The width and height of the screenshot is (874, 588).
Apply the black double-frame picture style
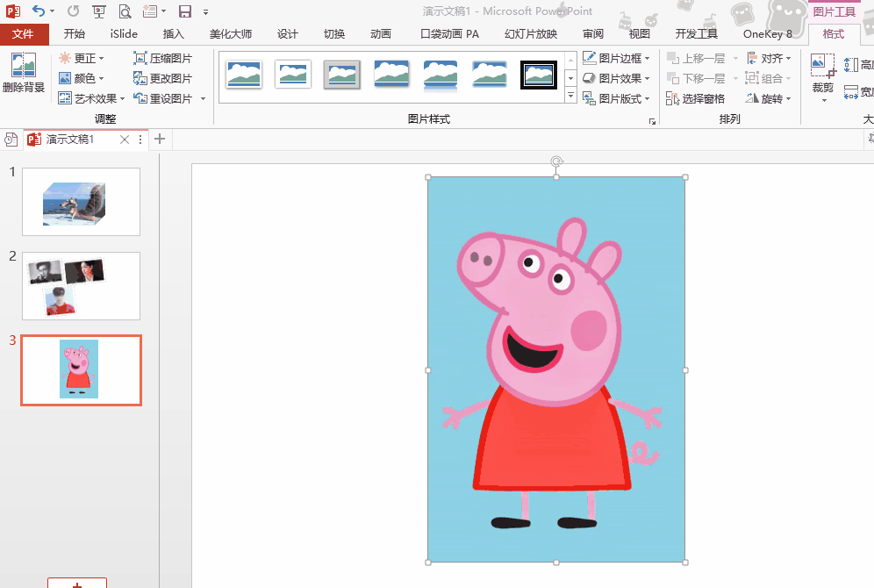tap(539, 75)
